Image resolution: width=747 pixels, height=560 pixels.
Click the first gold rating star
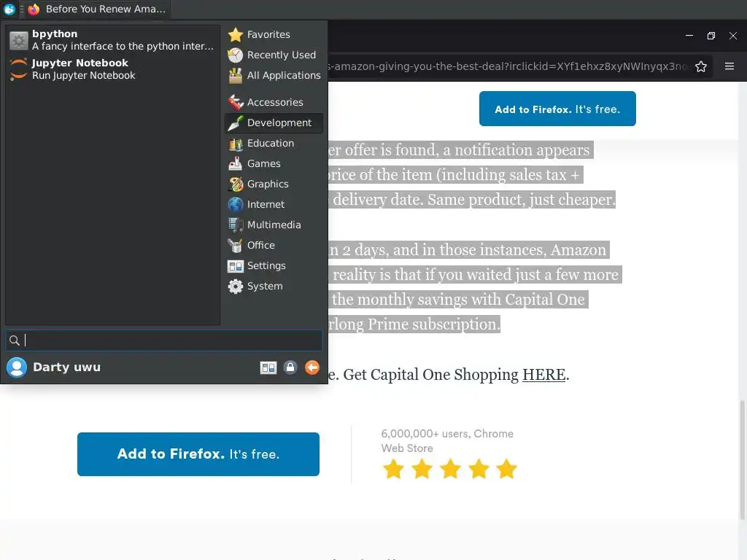pos(393,469)
